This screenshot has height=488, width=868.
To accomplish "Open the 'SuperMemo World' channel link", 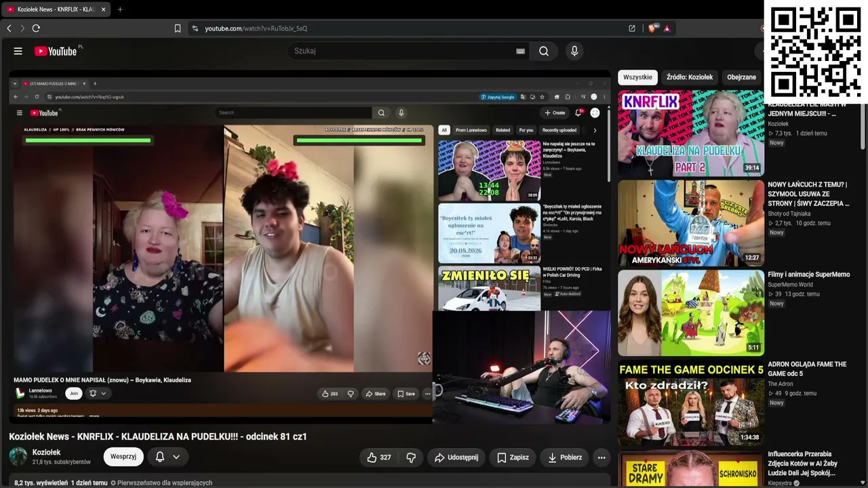I will tap(790, 285).
